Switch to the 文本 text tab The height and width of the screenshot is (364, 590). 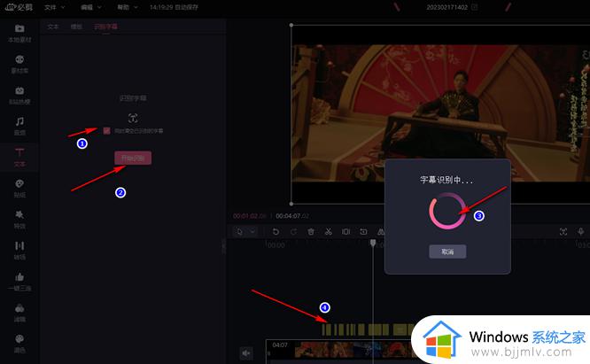[53, 27]
